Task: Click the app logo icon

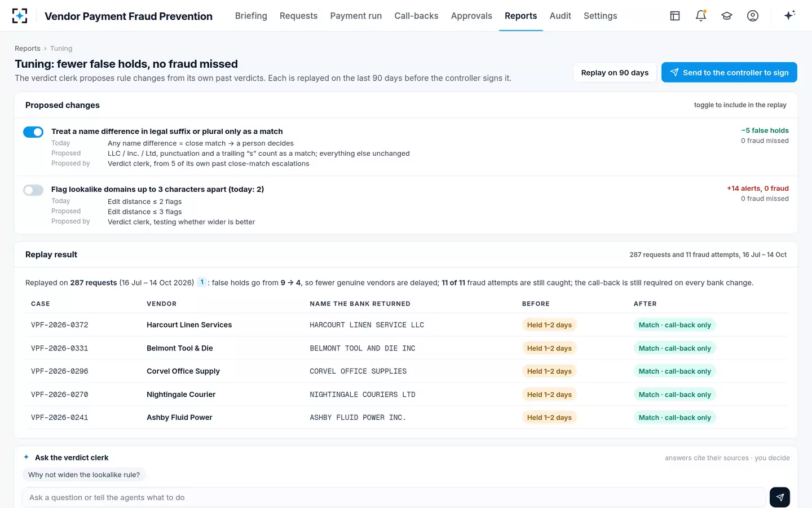Action: [20, 16]
